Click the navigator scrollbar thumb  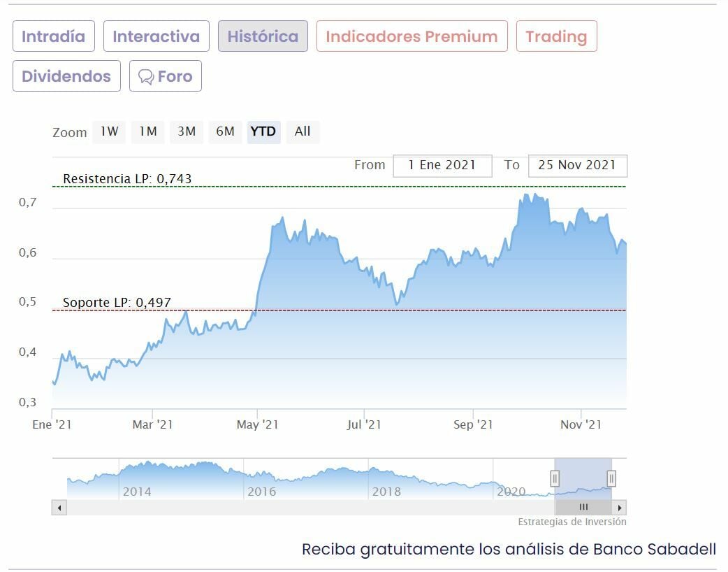point(583,508)
